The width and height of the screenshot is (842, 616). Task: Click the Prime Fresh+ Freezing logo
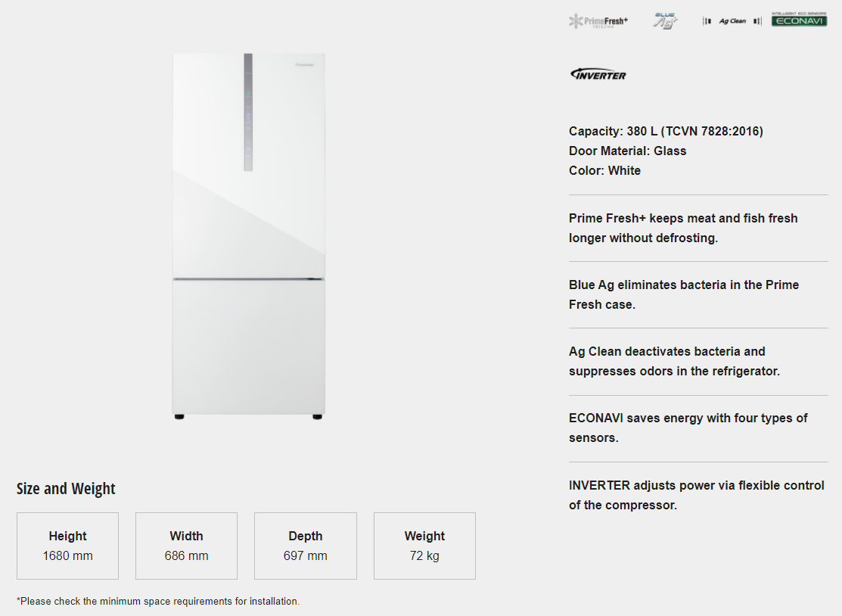coord(598,21)
